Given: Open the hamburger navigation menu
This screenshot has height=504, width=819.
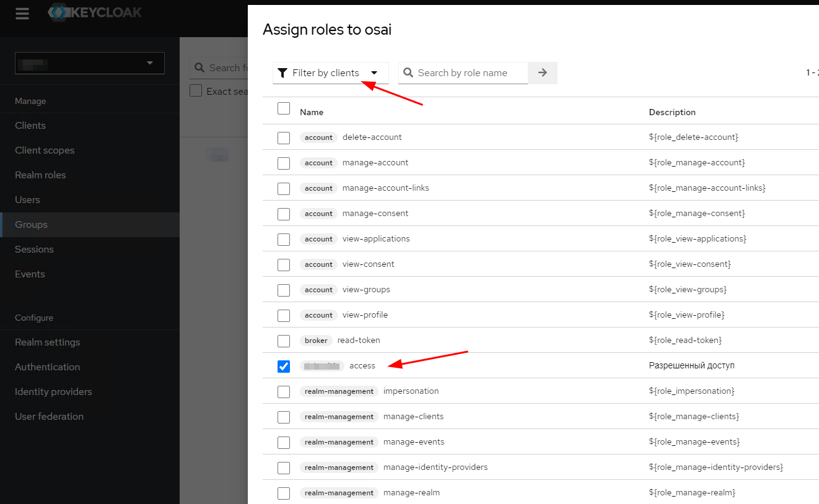Looking at the screenshot, I should 22,14.
